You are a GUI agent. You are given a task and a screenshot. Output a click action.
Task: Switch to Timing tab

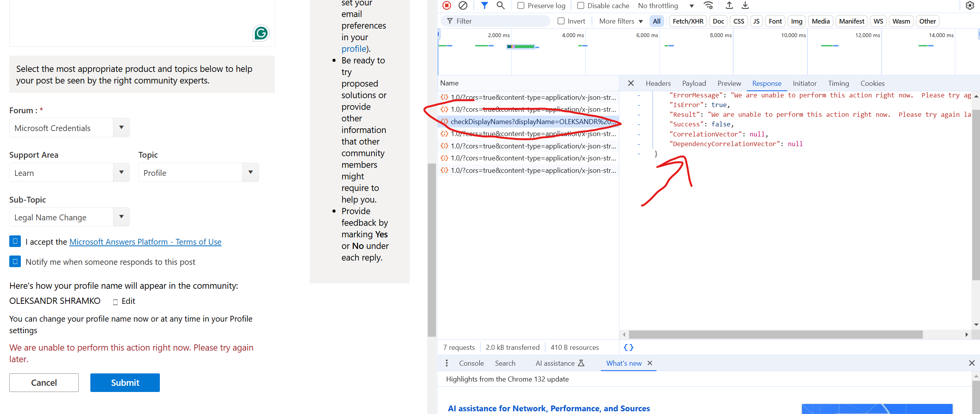[x=838, y=83]
